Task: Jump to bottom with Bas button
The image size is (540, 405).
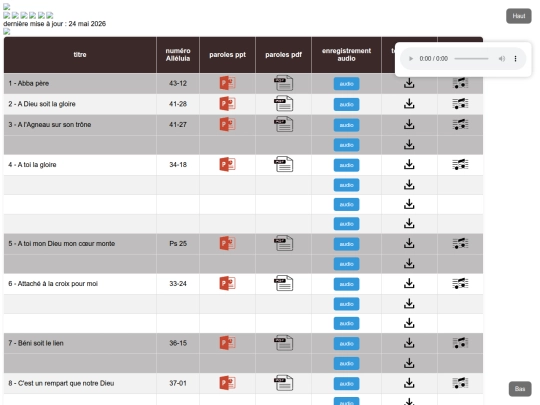Action: [x=520, y=389]
